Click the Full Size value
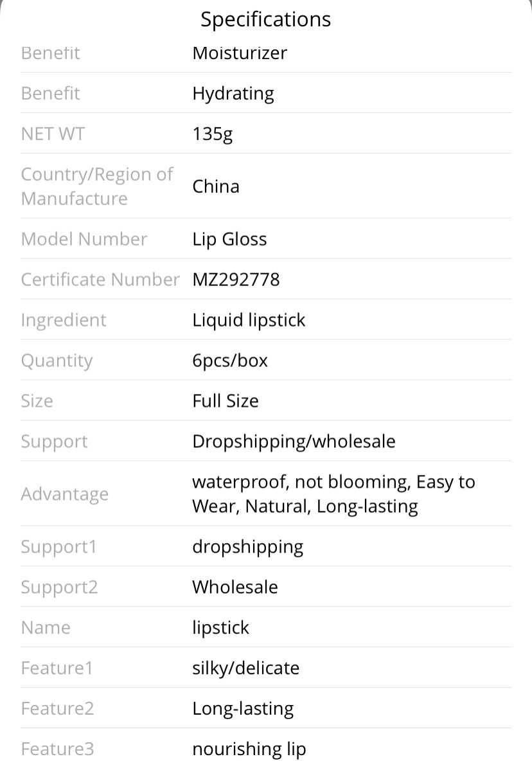This screenshot has height=768, width=532. pos(226,401)
